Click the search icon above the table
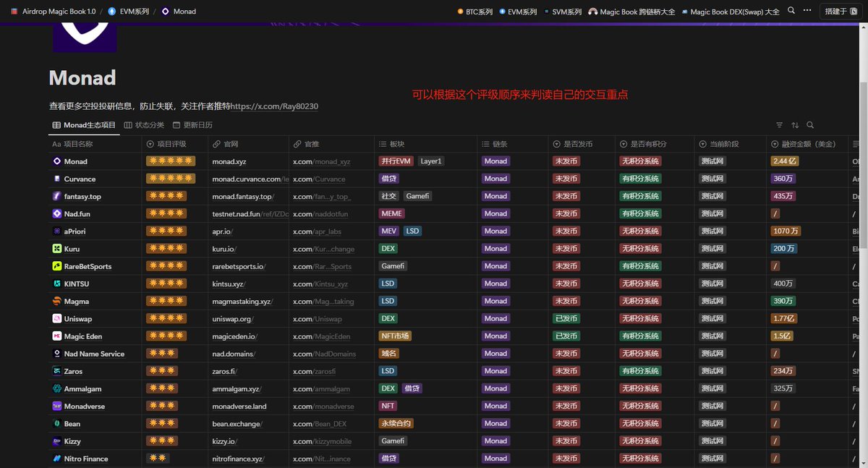Screen dimensions: 868x468 810,124
